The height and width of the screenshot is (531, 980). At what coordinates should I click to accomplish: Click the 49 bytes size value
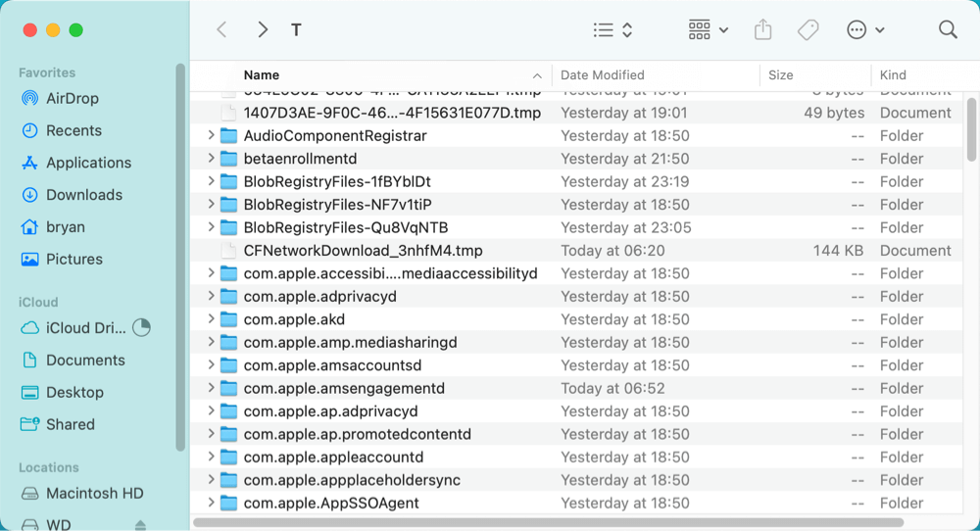tap(834, 113)
